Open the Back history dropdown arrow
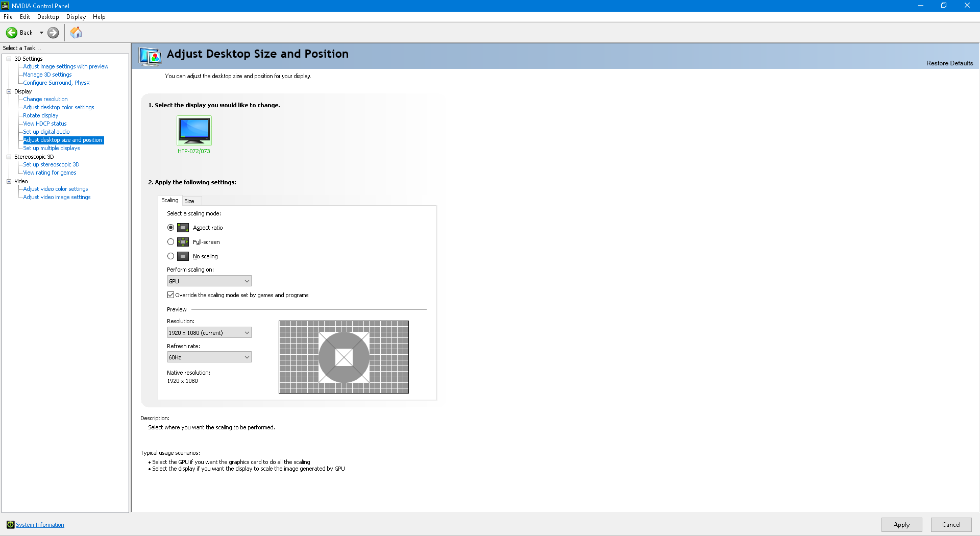The width and height of the screenshot is (980, 536). tap(41, 33)
